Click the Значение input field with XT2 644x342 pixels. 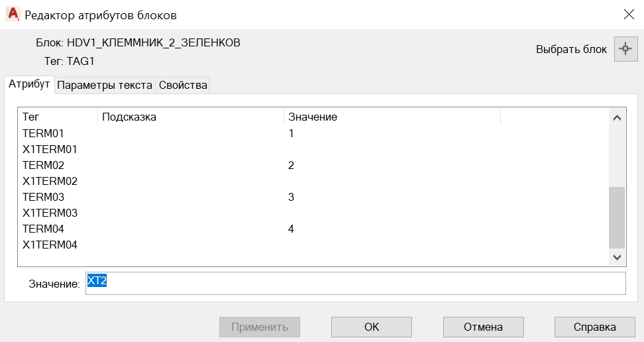355,283
